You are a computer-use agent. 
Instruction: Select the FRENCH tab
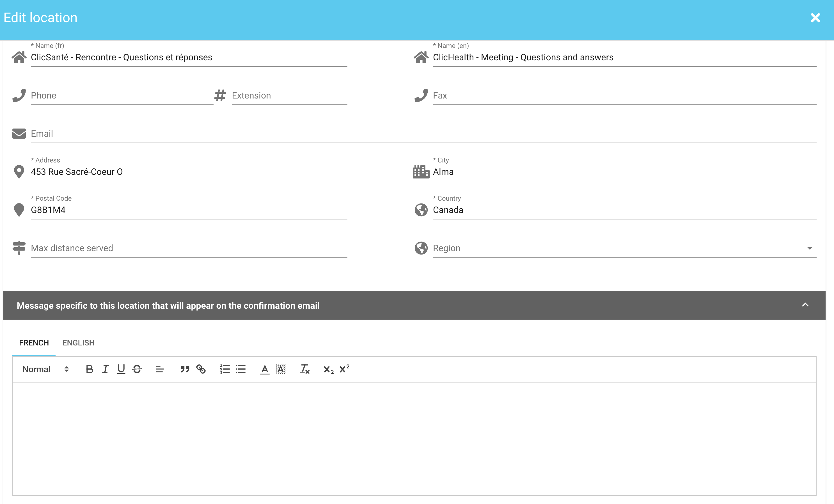click(34, 343)
